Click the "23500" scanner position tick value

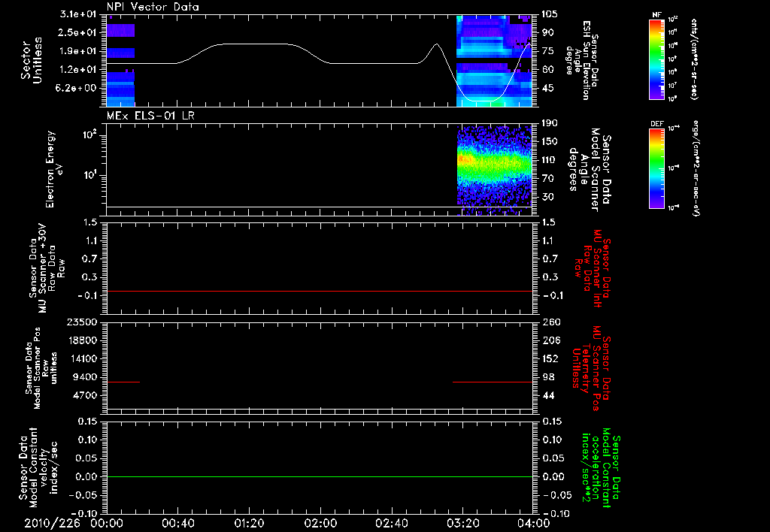[x=81, y=322]
